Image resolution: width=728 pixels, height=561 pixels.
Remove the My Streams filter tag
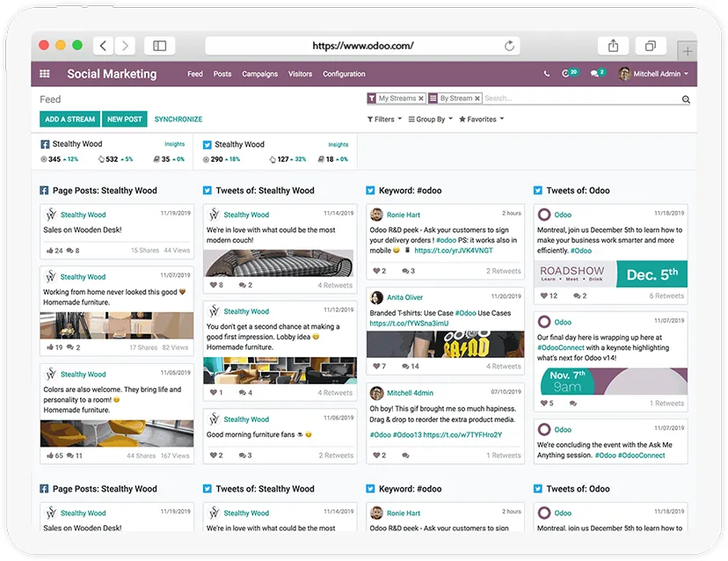[x=420, y=98]
